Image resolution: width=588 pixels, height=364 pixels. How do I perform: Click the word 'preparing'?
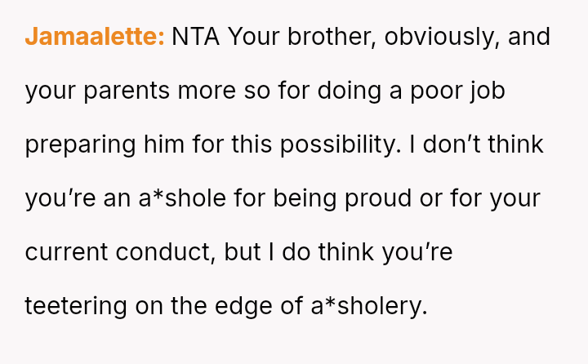[x=79, y=144]
